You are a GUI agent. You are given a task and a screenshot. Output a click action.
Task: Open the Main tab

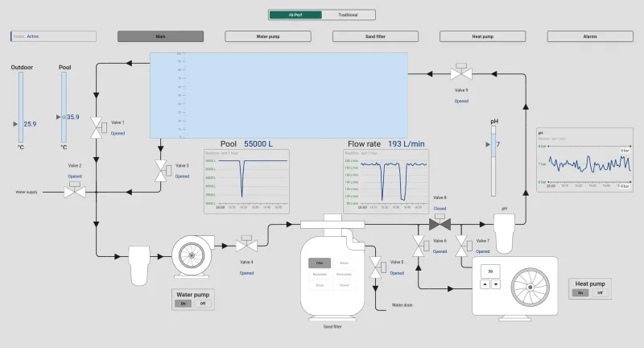point(160,36)
